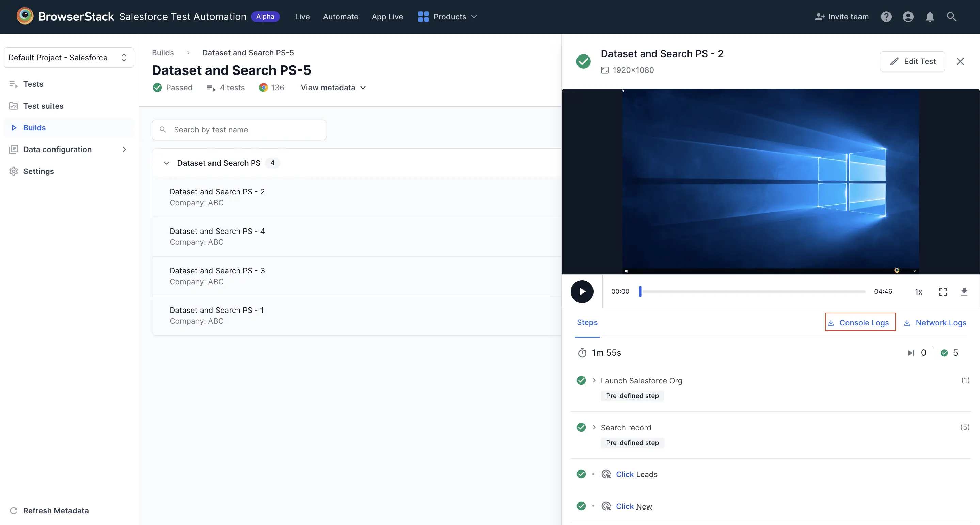The image size is (980, 525).
Task: Click the BrowserStack logo icon
Action: click(x=25, y=16)
